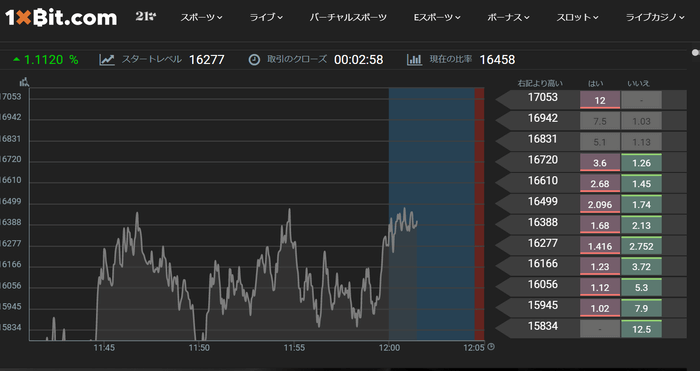700x371 pixels.
Task: Select いいえ odds 12.5 for level 15834
Action: click(x=642, y=329)
